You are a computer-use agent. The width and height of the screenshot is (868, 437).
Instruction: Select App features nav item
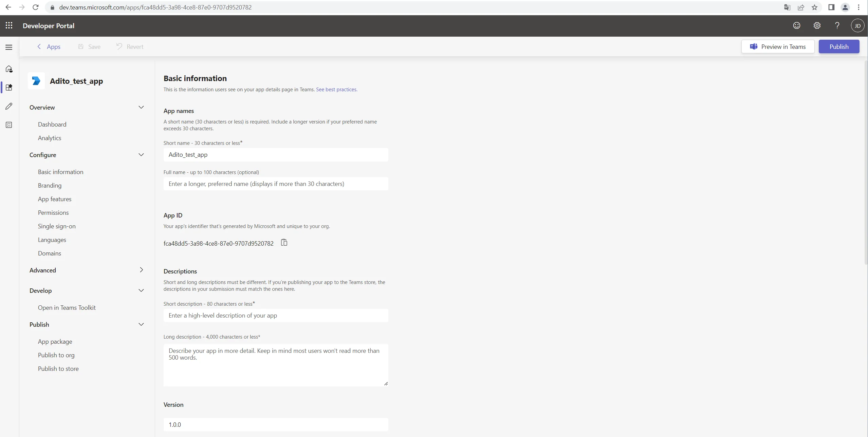[x=55, y=199]
